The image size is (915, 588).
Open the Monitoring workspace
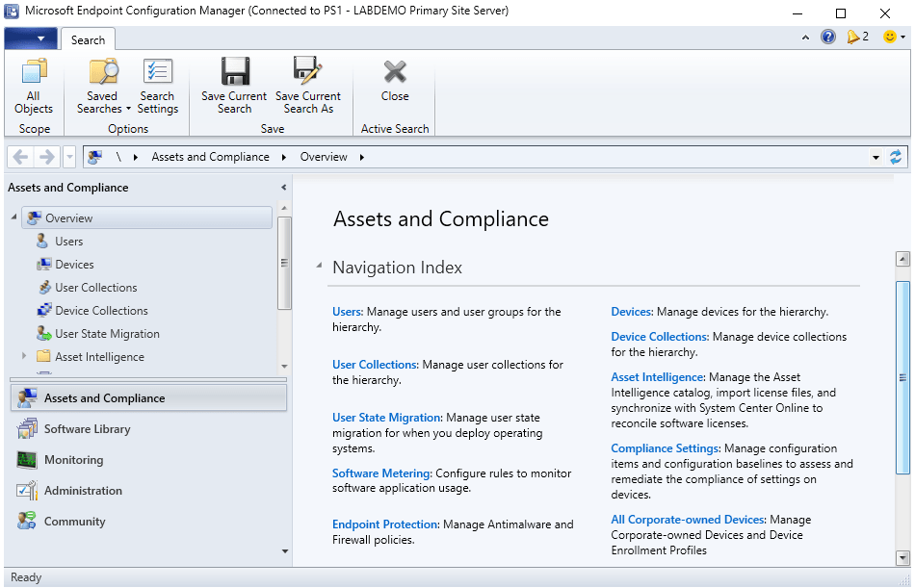[73, 460]
